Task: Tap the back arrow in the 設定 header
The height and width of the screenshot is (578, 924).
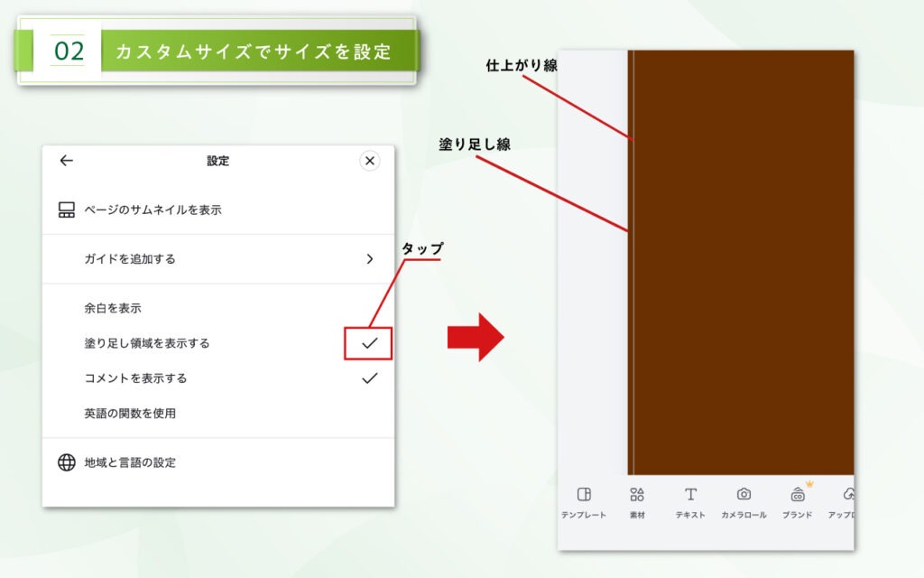Action: [65, 160]
